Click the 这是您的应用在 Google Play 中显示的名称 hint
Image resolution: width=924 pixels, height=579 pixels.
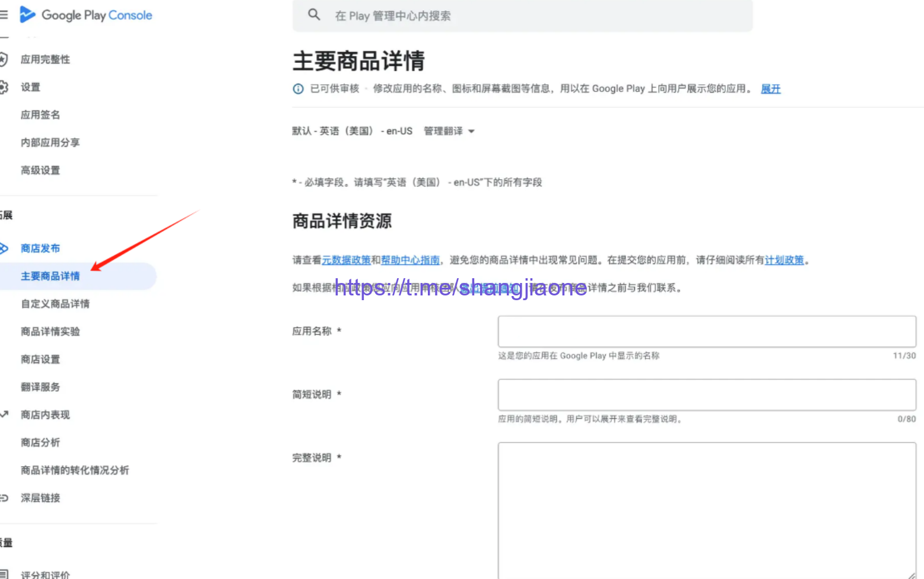(579, 356)
